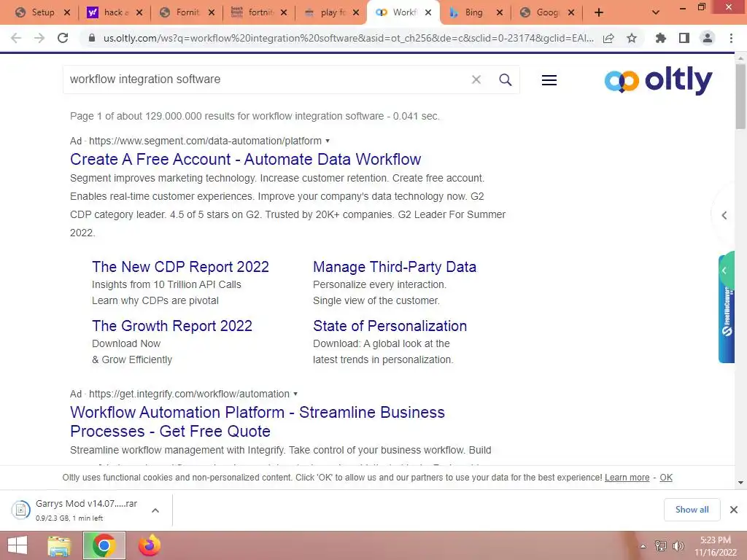
Task: Close the downloads bar with X
Action: tap(734, 510)
